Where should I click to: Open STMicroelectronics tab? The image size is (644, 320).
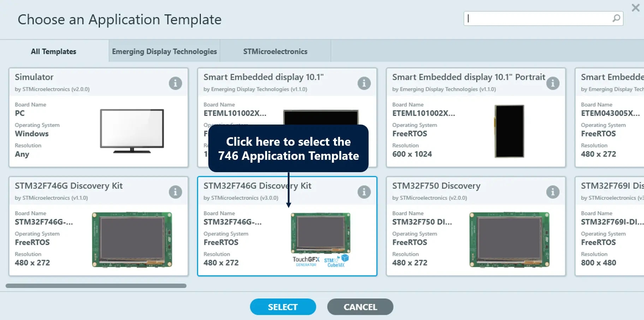point(275,52)
